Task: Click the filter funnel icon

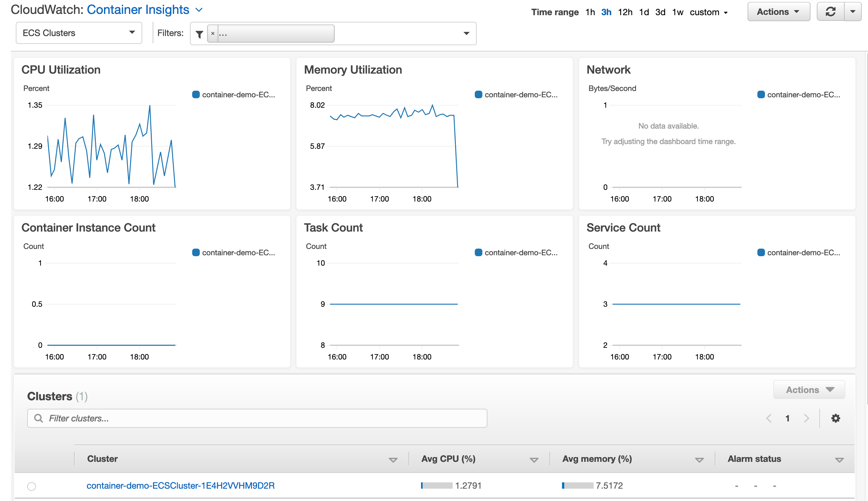Action: 199,34
